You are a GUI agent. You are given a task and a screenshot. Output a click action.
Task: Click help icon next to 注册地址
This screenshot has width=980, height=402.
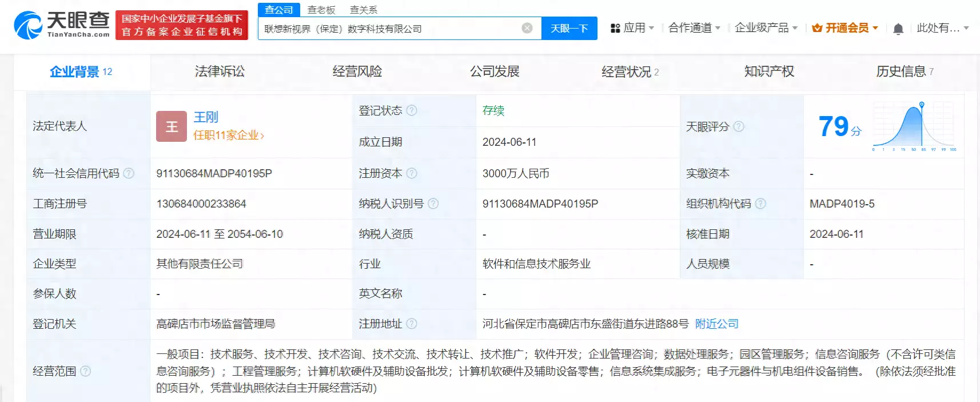pos(412,324)
